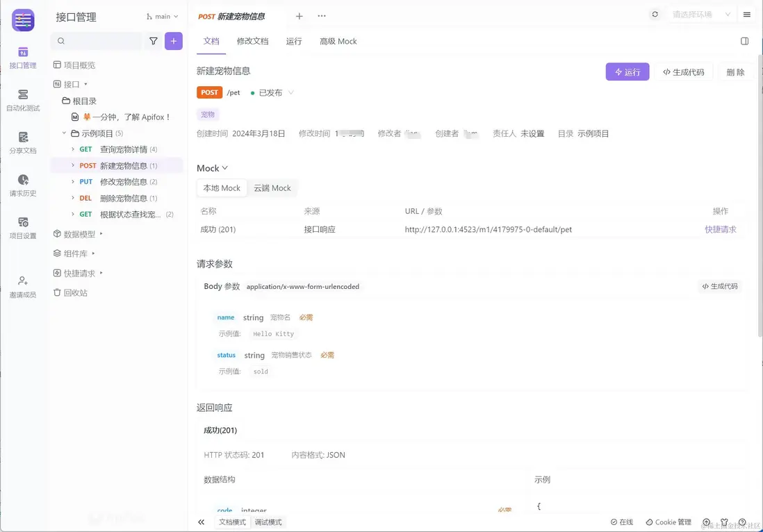Switch to the 修改文档 tab

click(252, 42)
